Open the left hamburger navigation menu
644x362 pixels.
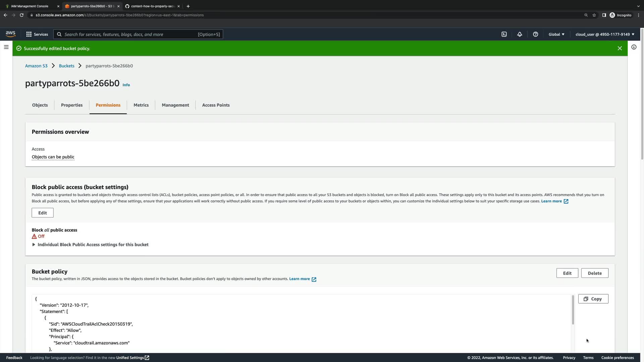6,47
